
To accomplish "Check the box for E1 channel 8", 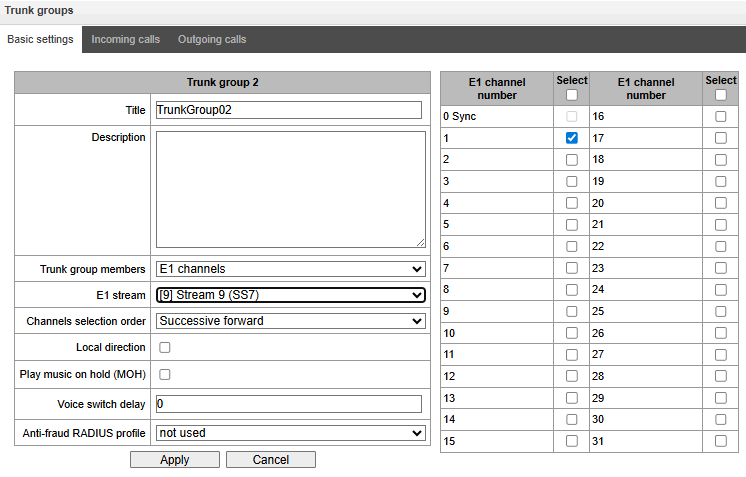I will [x=572, y=289].
